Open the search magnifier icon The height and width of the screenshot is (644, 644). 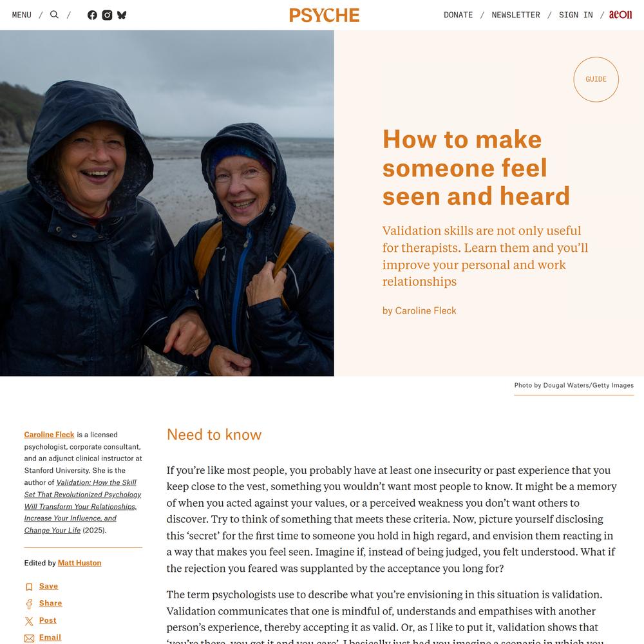click(x=54, y=15)
